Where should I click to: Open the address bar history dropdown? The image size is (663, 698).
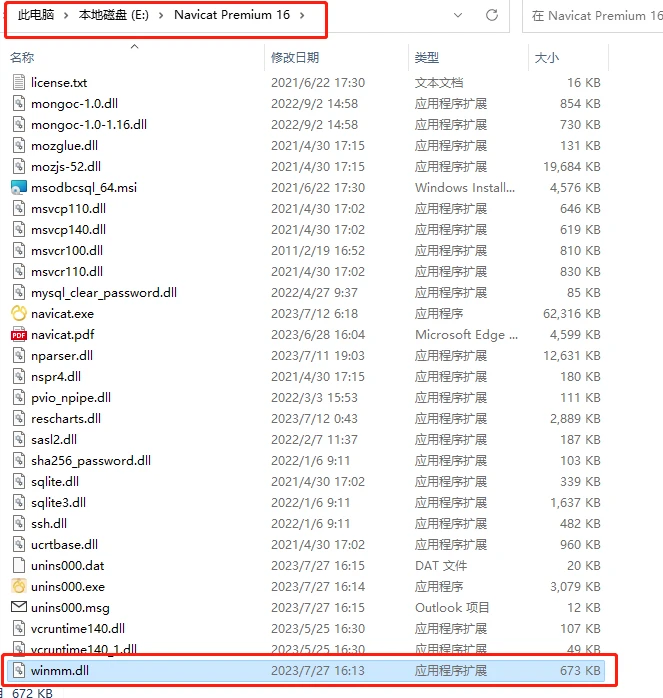[x=458, y=16]
